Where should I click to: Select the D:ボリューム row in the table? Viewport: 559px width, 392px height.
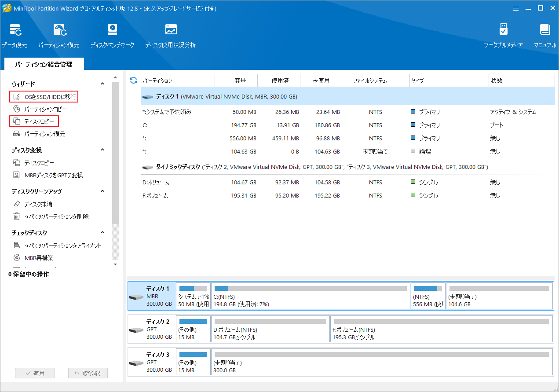(x=348, y=182)
